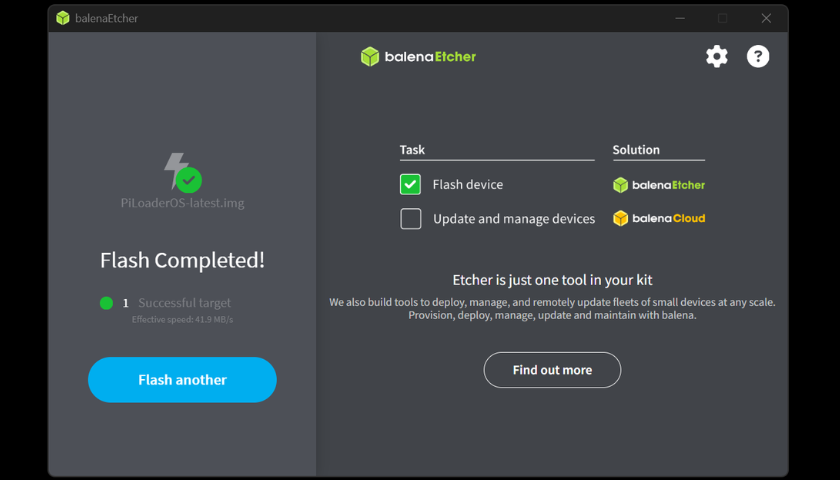Click Etcher is just one tool heading
840x480 pixels.
[552, 280]
